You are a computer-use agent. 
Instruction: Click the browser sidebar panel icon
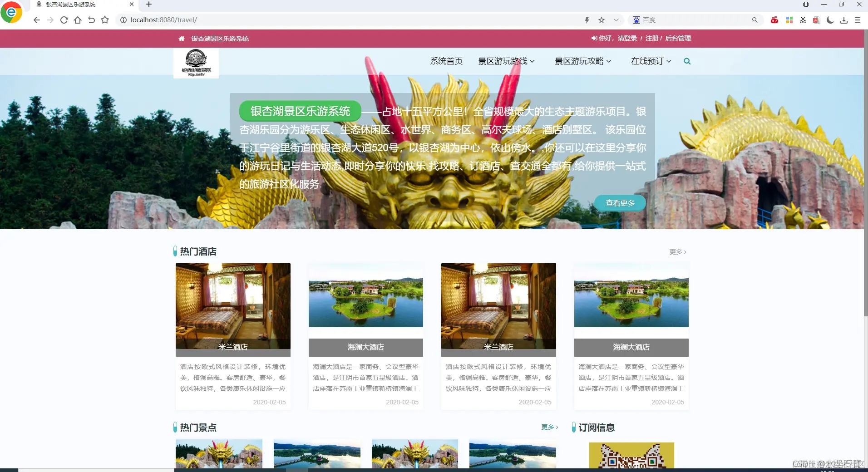coord(806,5)
